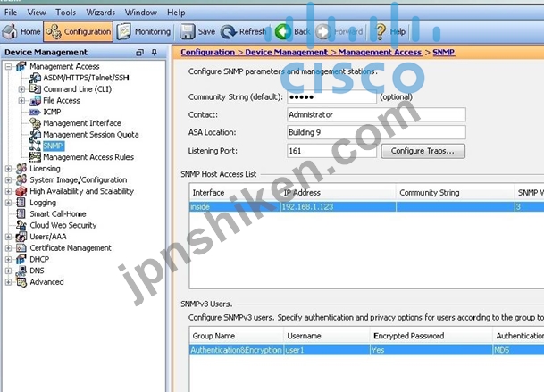Click the Management Interface icon
The image size is (544, 392).
pos(35,123)
